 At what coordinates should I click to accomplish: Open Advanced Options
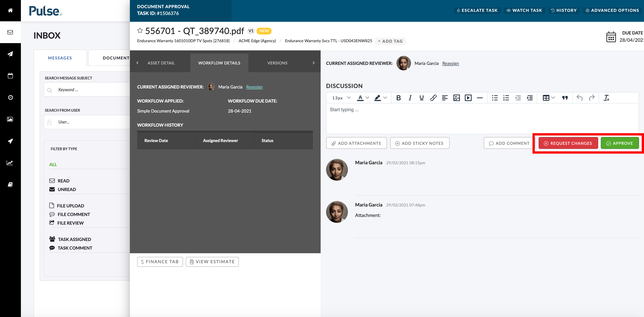612,10
